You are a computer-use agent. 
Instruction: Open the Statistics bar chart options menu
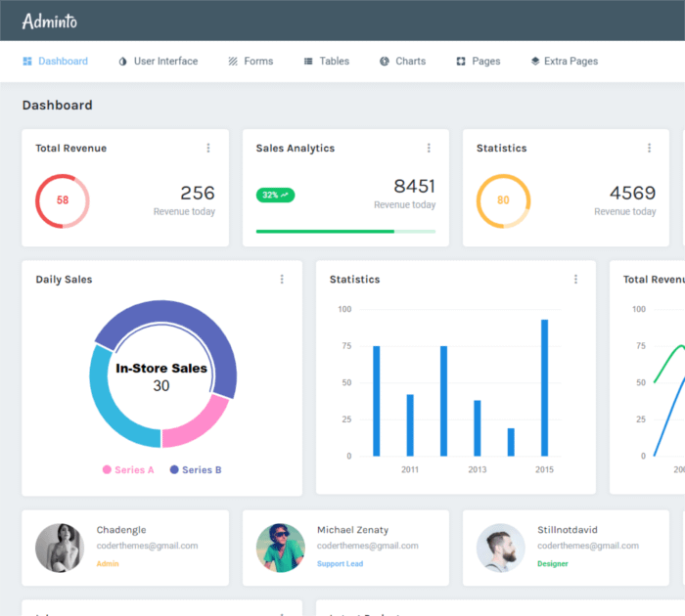click(x=575, y=280)
